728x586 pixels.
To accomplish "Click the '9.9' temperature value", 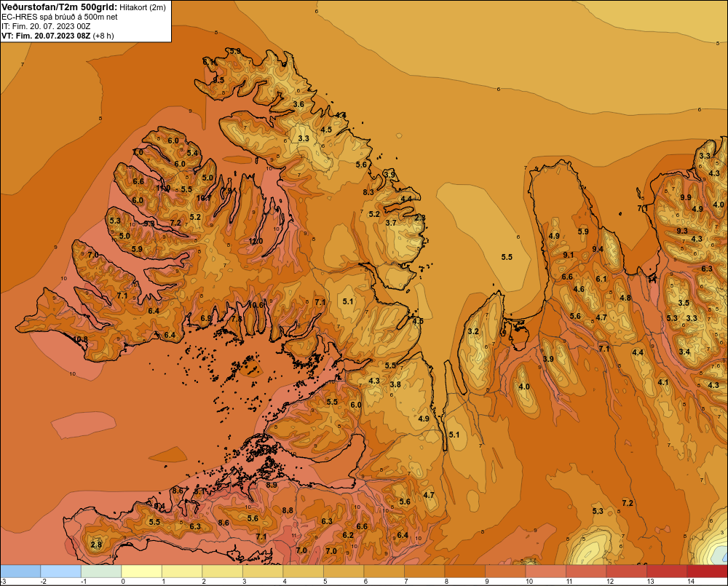I will (685, 197).
